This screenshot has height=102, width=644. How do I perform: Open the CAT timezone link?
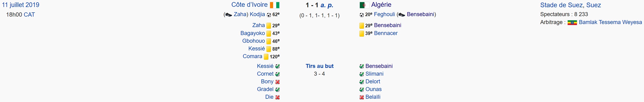[x=29, y=14]
